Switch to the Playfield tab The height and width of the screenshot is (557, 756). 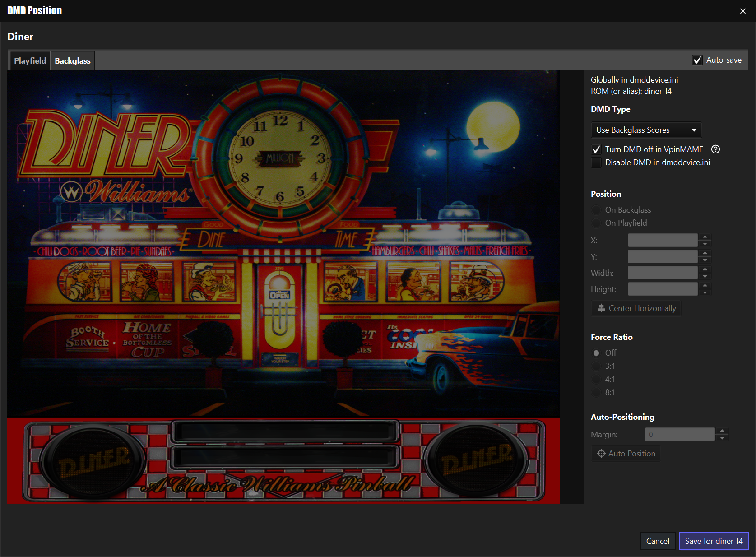pyautogui.click(x=30, y=60)
